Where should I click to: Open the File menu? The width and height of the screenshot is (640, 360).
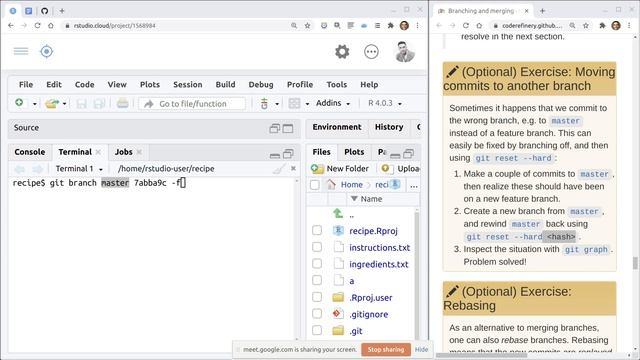click(26, 84)
